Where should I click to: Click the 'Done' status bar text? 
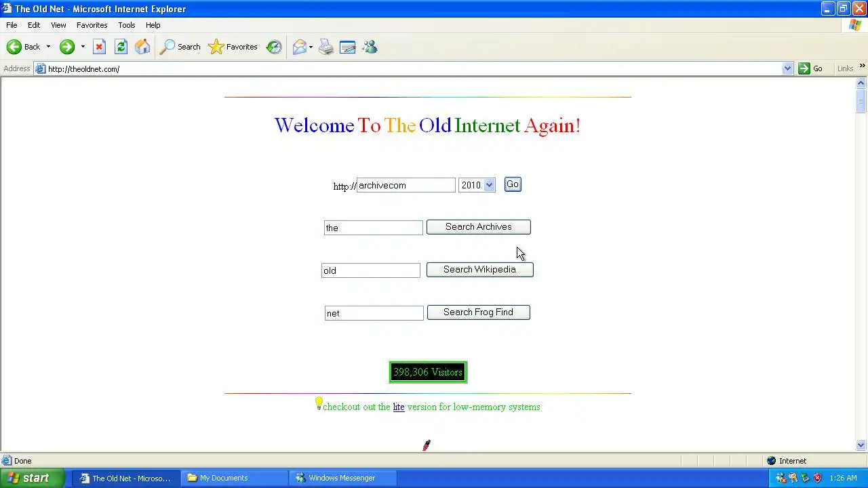(x=22, y=461)
